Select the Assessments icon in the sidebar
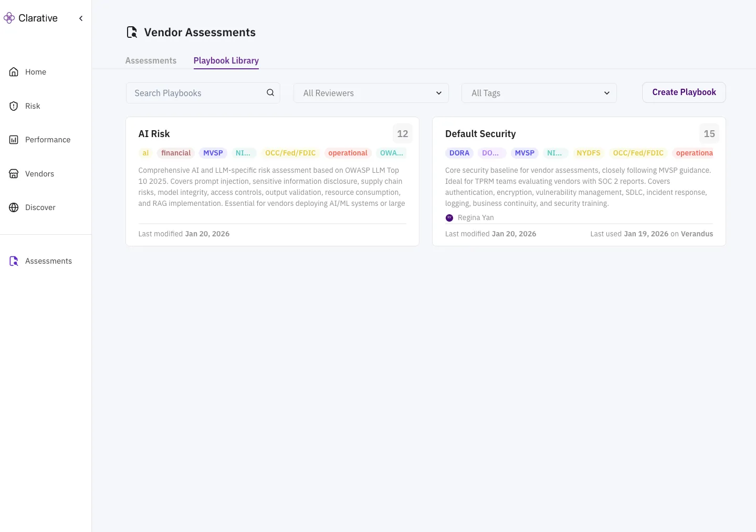756x532 pixels. [x=13, y=261]
